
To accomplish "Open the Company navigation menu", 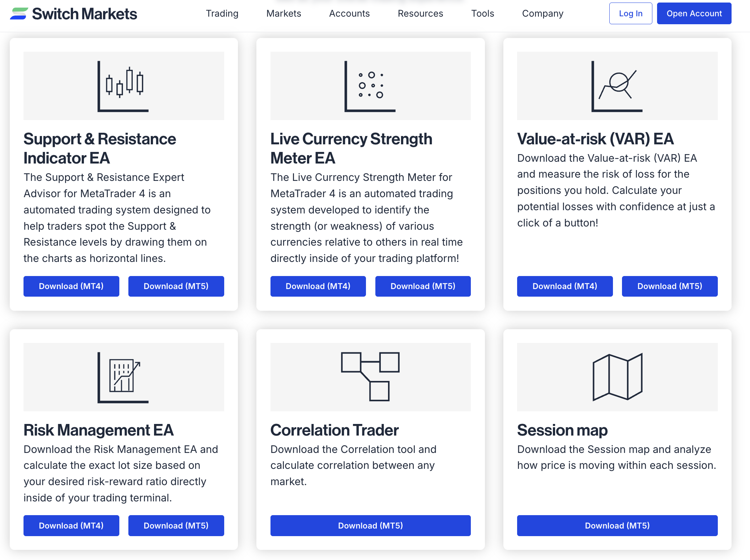I will [x=542, y=13].
